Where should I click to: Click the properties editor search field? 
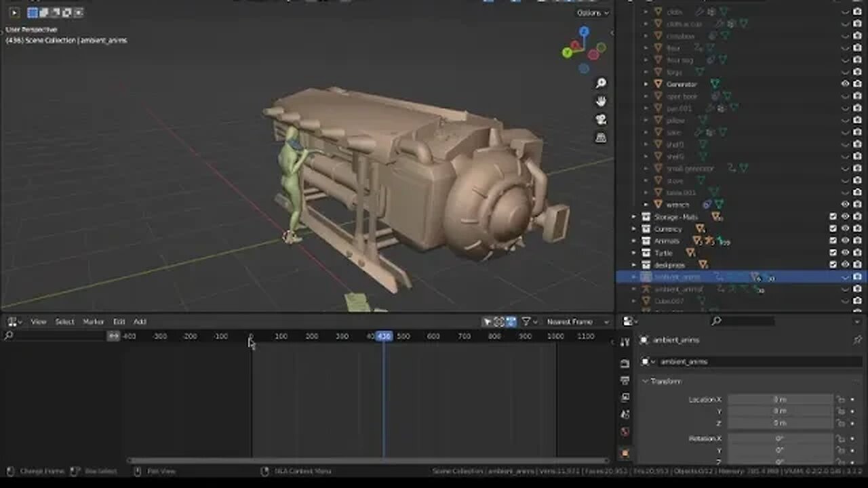pyautogui.click(x=743, y=321)
